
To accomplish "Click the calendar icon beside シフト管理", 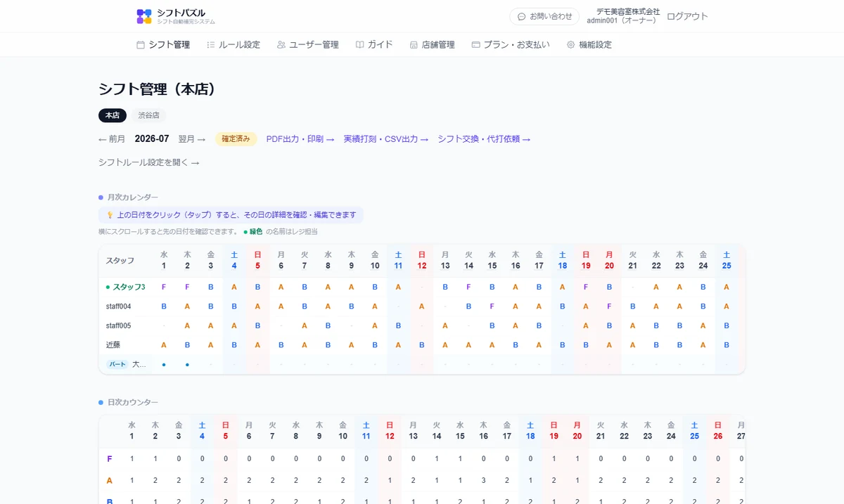I will point(141,44).
